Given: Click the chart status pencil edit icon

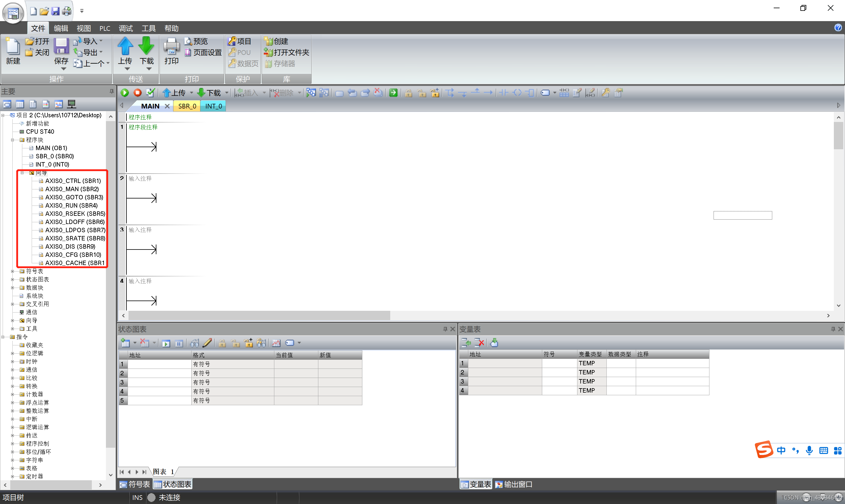Looking at the screenshot, I should point(207,343).
